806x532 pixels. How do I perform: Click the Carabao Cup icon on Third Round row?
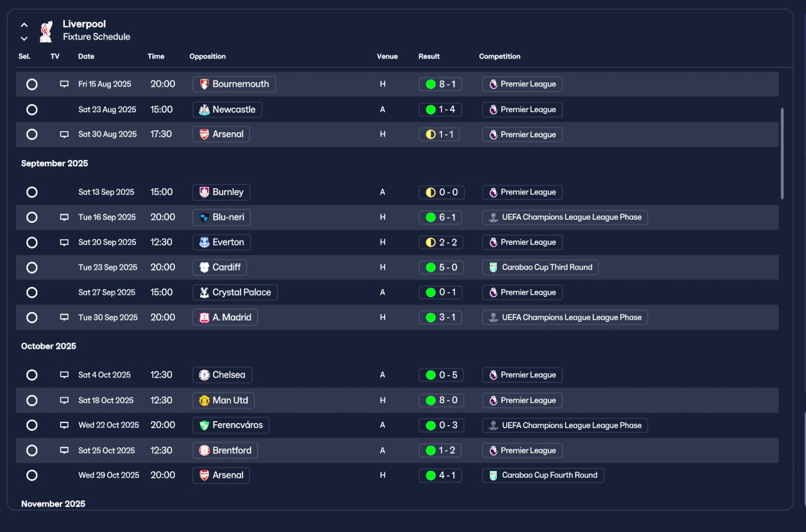pos(493,268)
